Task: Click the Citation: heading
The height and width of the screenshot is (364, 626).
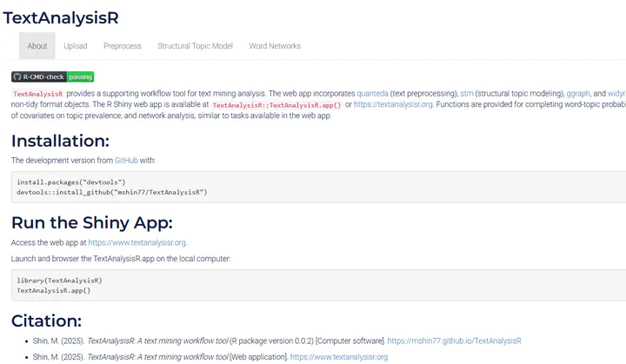Action: click(46, 321)
